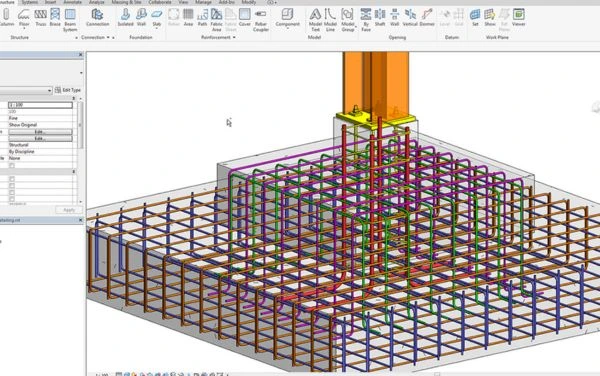
Task: Close the Project Browser panel
Action: tap(80, 220)
